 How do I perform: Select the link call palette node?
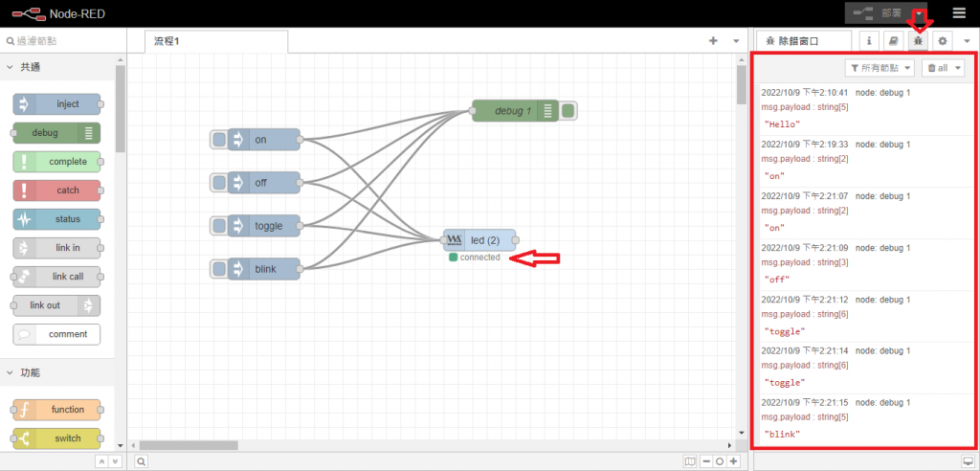click(x=56, y=277)
